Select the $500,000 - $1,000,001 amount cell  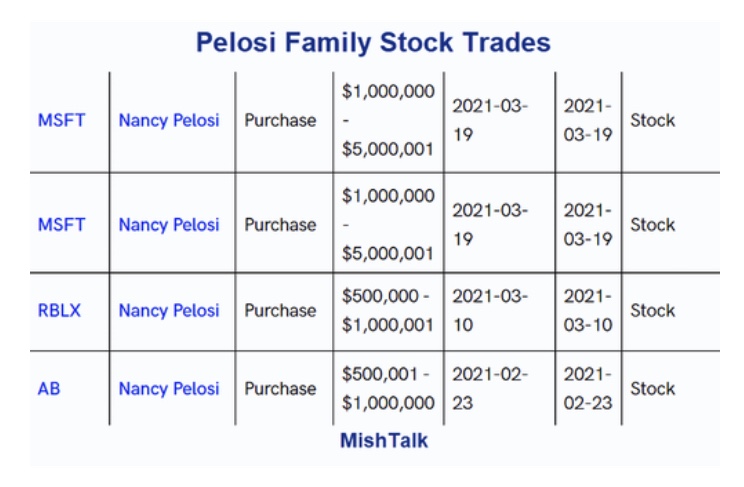coord(388,311)
